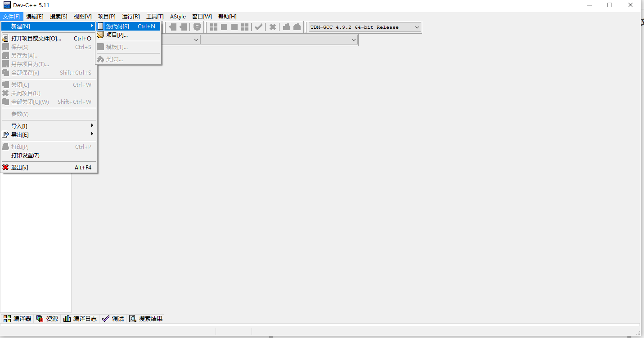Switch to the 编译日志 bottom tab
This screenshot has width=644, height=338.
pyautogui.click(x=80, y=319)
